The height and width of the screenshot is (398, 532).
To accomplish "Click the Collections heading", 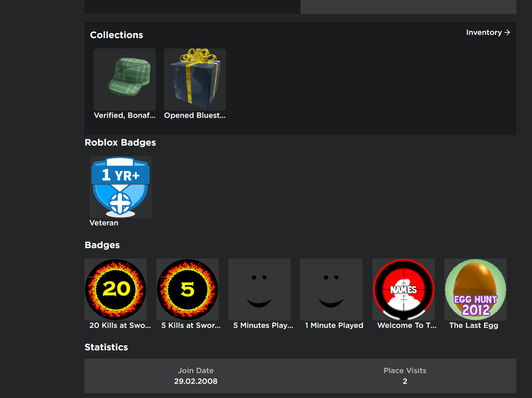I will pos(116,35).
